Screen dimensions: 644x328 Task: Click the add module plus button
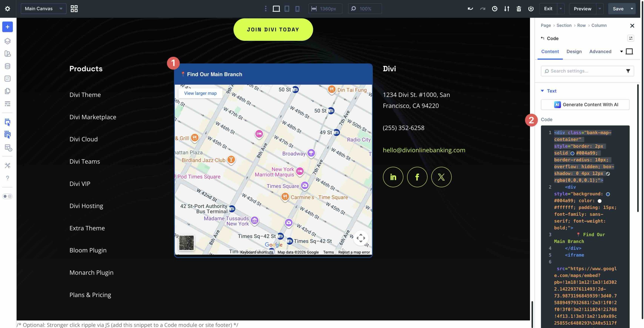[x=8, y=27]
